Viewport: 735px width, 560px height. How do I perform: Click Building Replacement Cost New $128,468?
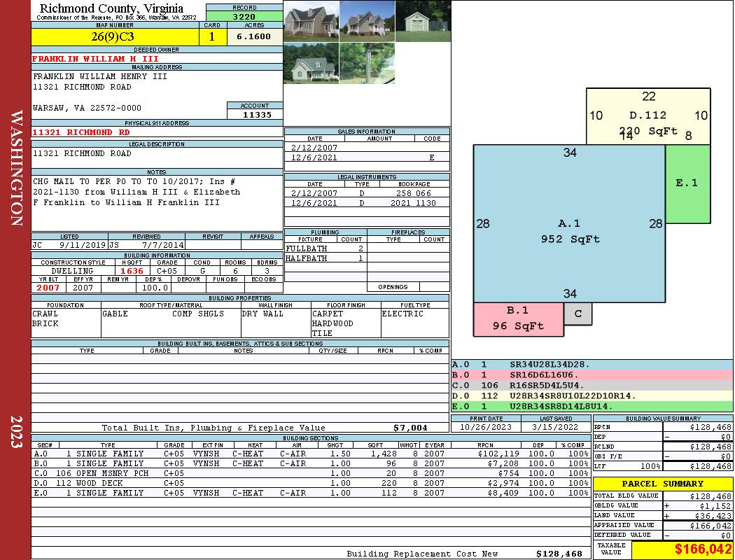click(559, 554)
